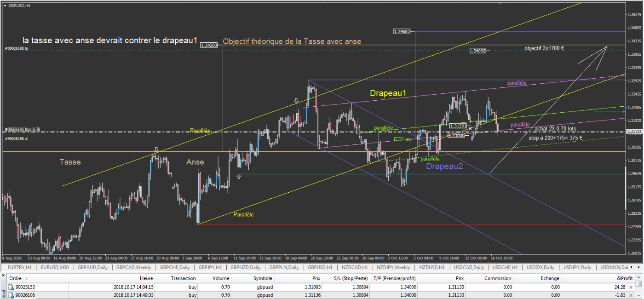Click the 1.34000 price label box
This screenshot has width=644, height=299.
tap(477, 51)
